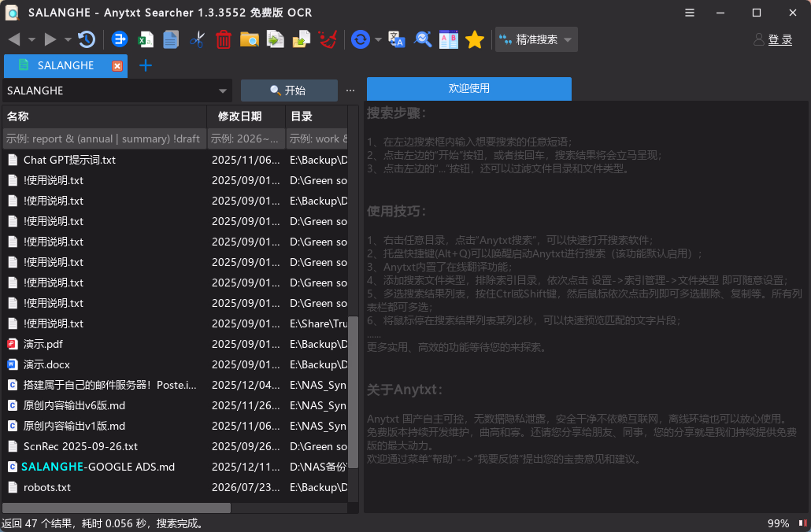Viewport: 811px width, 532px height.
Task: Click the Word icon beside 演示.docx
Action: [13, 364]
